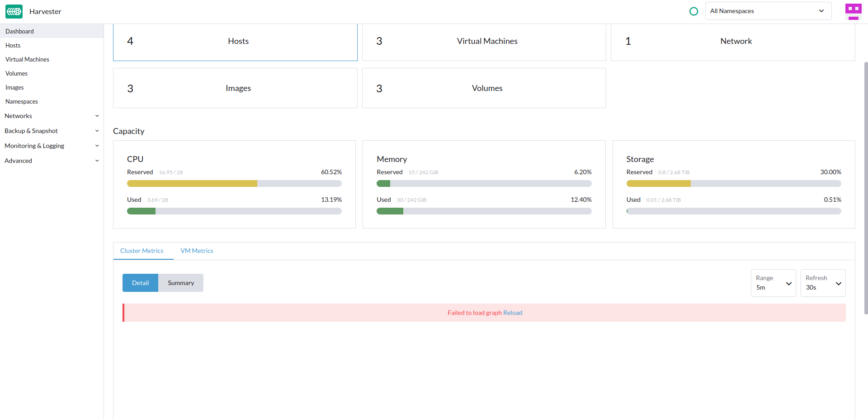The height and width of the screenshot is (419, 868).
Task: Switch to Summary metrics view
Action: (x=180, y=282)
